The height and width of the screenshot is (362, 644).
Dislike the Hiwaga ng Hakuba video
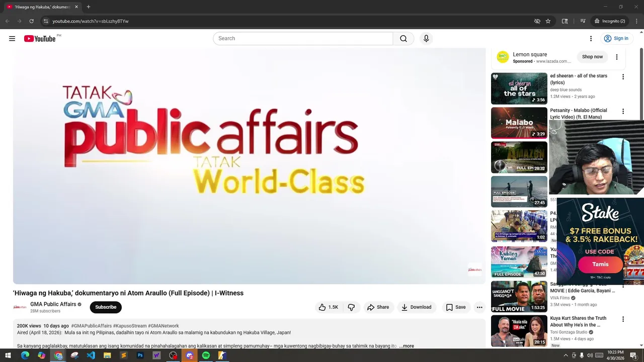(351, 307)
